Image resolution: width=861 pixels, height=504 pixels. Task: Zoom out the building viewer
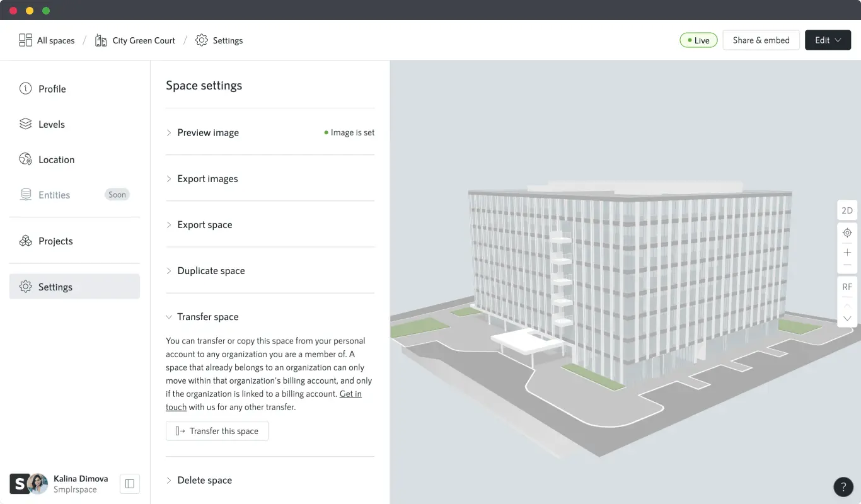click(x=847, y=265)
